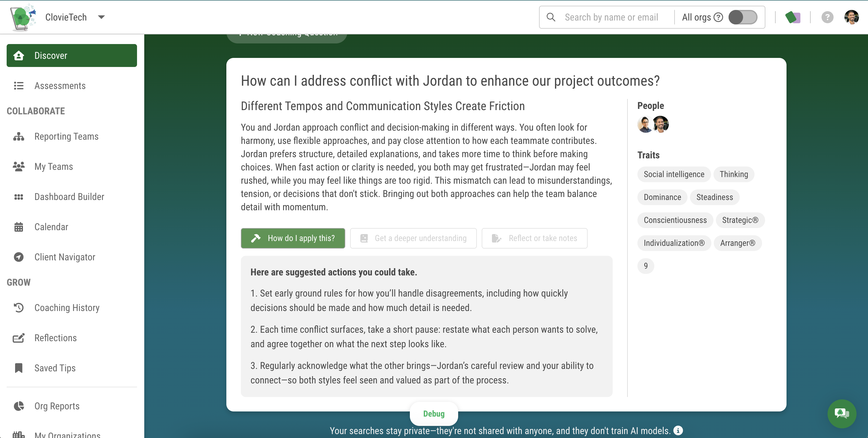This screenshot has width=868, height=438.
Task: Open Coaching History via its clock icon
Action: (18, 307)
